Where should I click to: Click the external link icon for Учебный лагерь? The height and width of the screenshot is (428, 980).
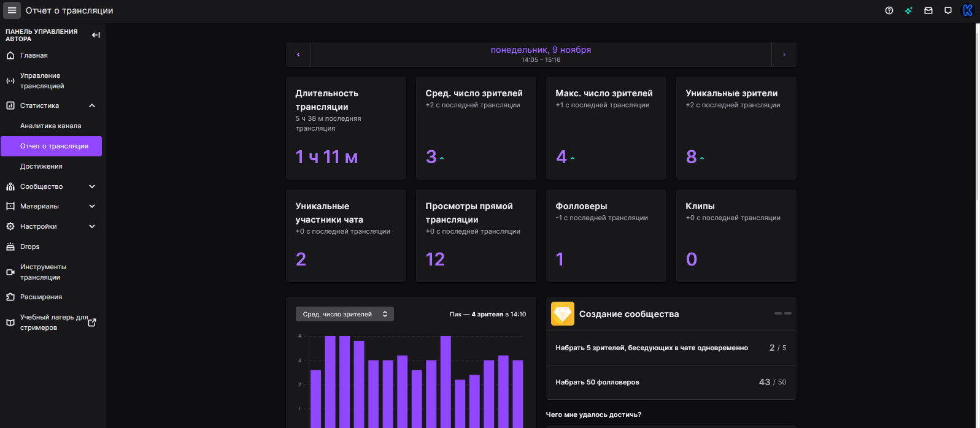click(x=92, y=323)
